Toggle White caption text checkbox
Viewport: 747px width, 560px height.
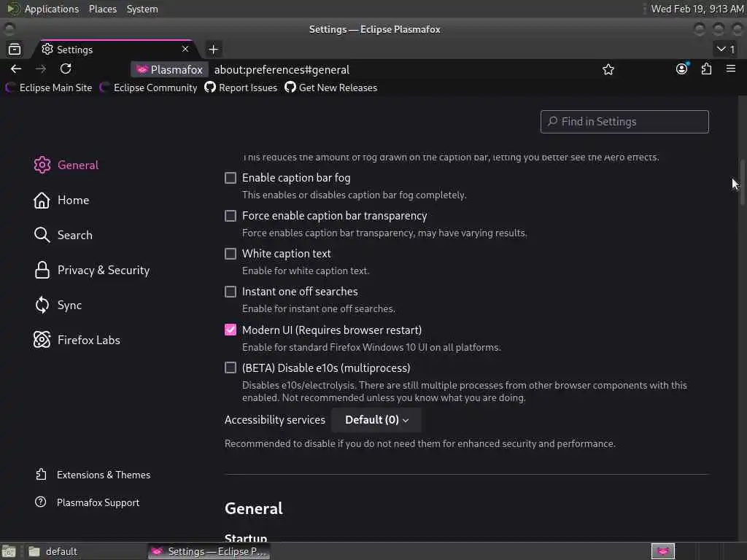click(231, 254)
